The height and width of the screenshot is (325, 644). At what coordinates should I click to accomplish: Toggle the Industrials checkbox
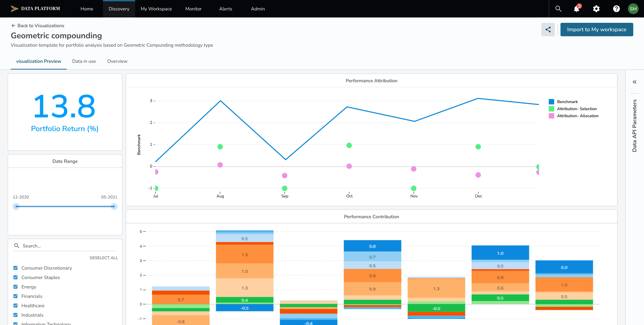tap(15, 315)
